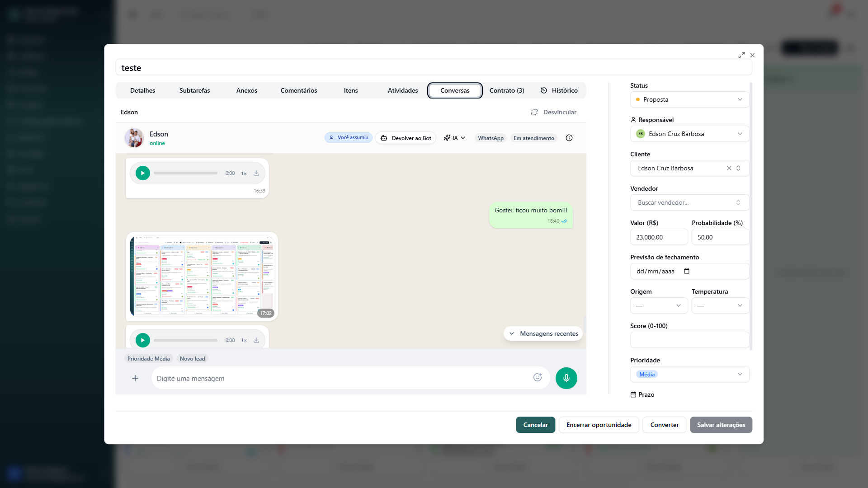Click the Probabilidade (%) field
Image resolution: width=868 pixels, height=488 pixels.
tap(720, 237)
